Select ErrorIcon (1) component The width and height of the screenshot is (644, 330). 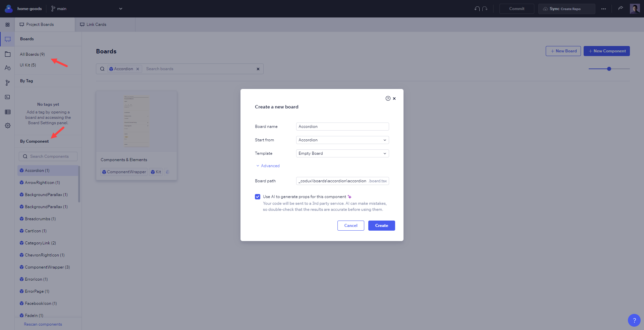pyautogui.click(x=48, y=279)
